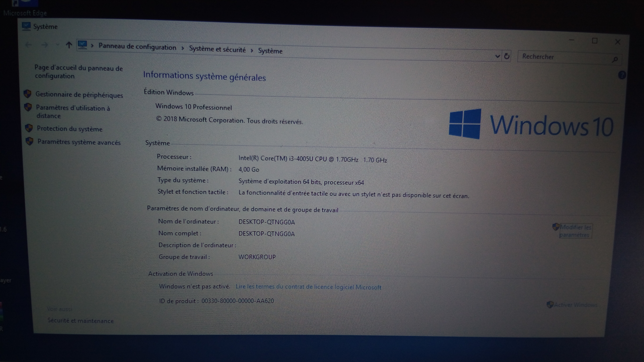Viewport: 644px width, 362px height.
Task: Click shield icon beside Gestionnaire de périphériques
Action: [28, 94]
